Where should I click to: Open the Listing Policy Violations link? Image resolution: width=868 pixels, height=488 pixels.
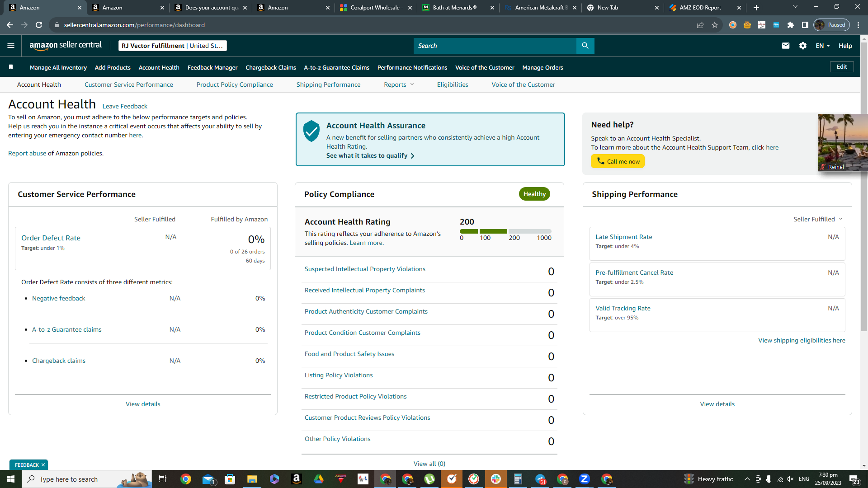tap(339, 375)
